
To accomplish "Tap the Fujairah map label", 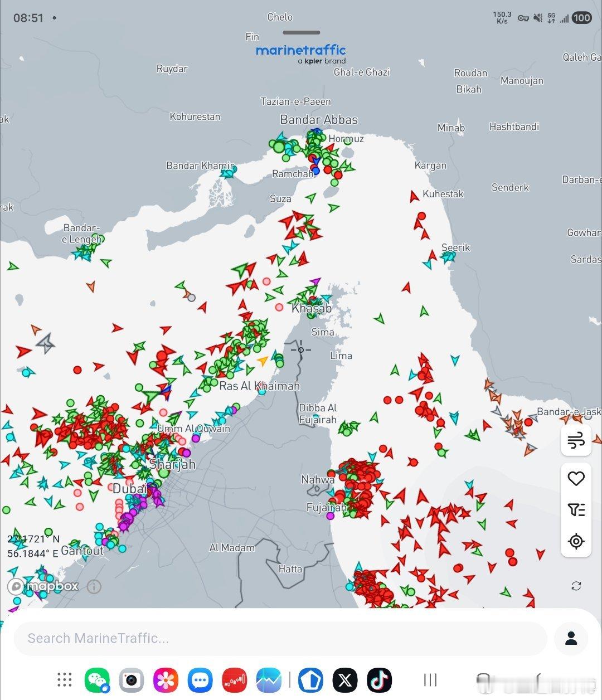I will coord(326,508).
